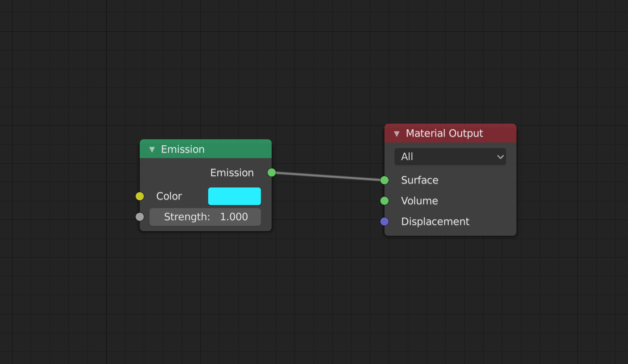Click the chevron arrow beside All

click(x=500, y=157)
